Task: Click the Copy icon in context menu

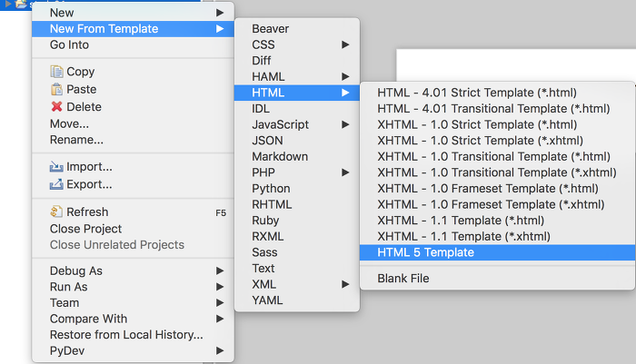Action: [x=56, y=72]
